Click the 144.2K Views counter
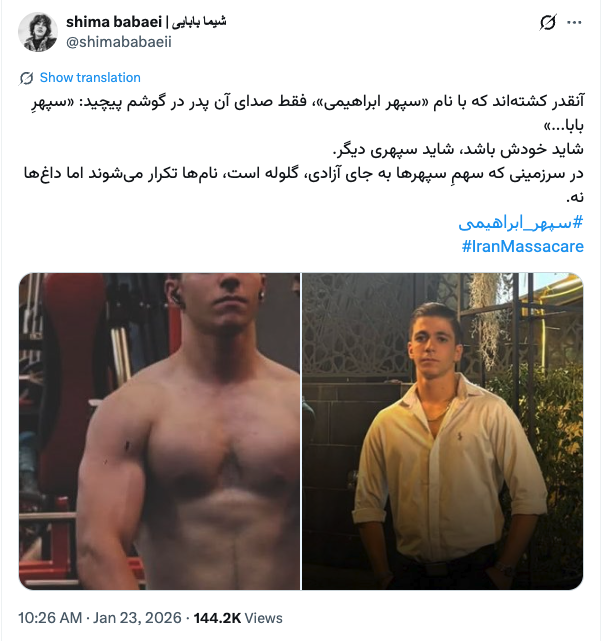This screenshot has width=616, height=641. click(238, 618)
